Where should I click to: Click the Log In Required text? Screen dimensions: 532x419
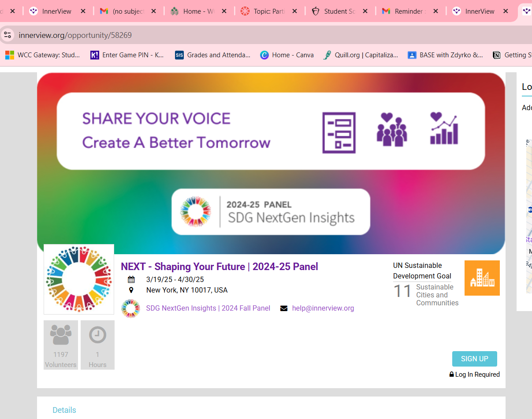(x=477, y=375)
